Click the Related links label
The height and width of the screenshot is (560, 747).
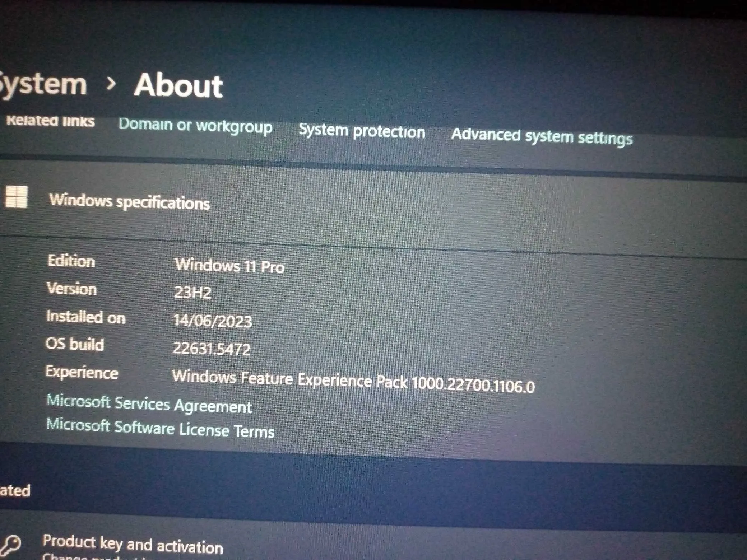(50, 121)
